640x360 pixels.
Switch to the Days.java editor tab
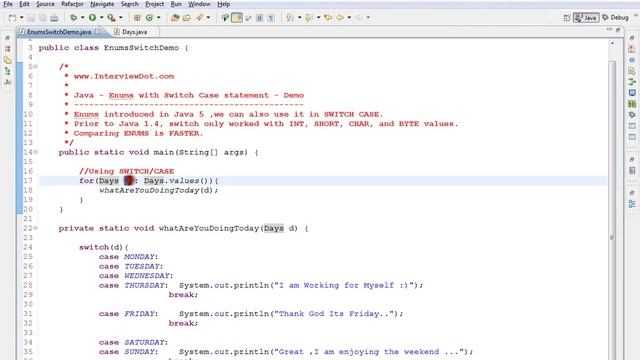(x=134, y=32)
